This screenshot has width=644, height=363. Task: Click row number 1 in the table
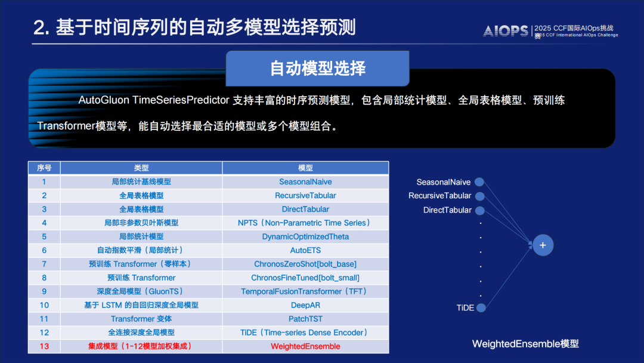coord(44,181)
